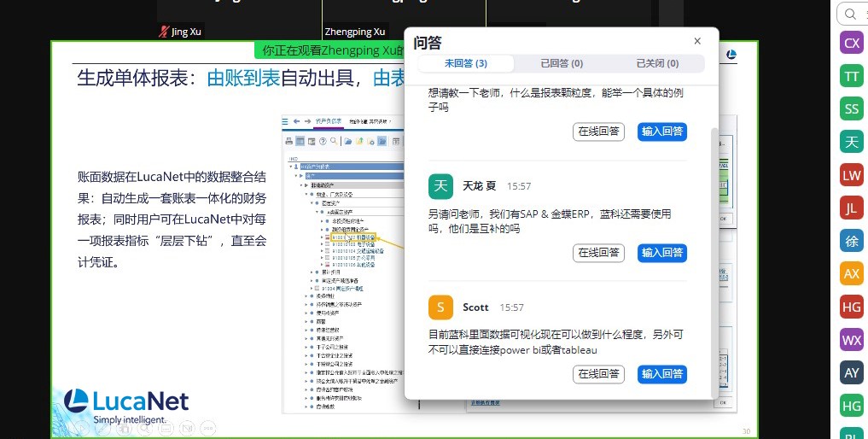Image resolution: width=868 pixels, height=439 pixels.
Task: Click Jing Xu's muted microphone icon
Action: pos(163,32)
